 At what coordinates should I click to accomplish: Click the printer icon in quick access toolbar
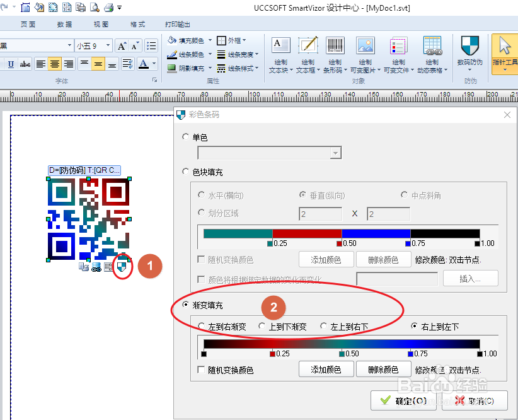[x=108, y=8]
